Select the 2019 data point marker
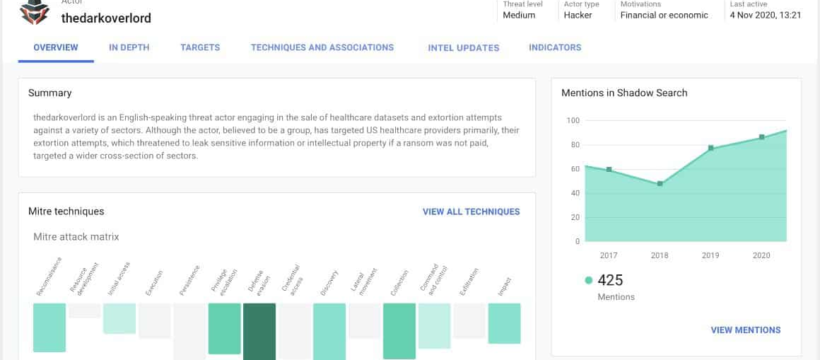Image resolution: width=820 pixels, height=360 pixels. (x=711, y=148)
